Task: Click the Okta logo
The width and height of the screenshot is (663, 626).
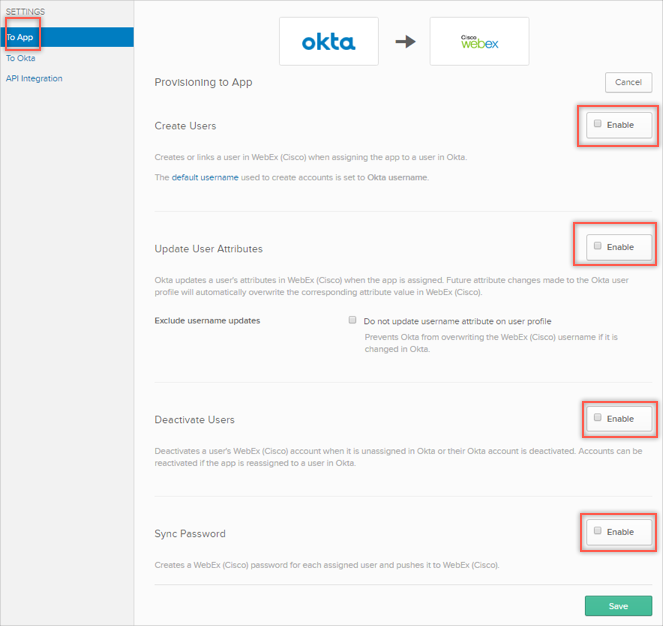Action: (328, 42)
